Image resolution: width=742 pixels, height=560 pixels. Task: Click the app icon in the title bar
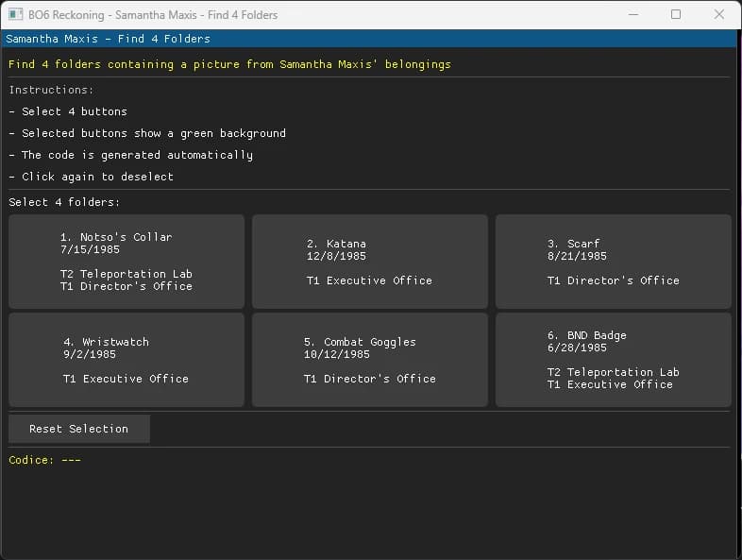(x=15, y=15)
